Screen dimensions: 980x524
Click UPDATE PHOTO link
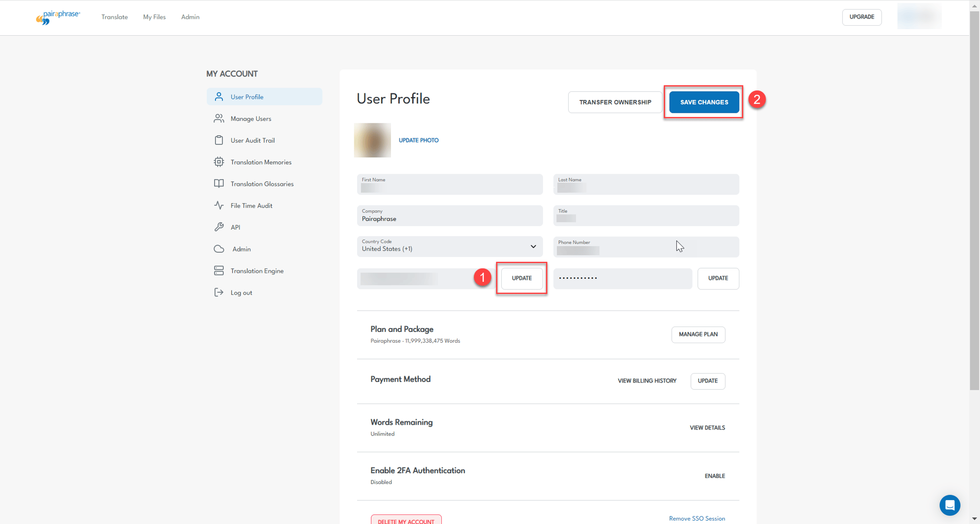(418, 140)
